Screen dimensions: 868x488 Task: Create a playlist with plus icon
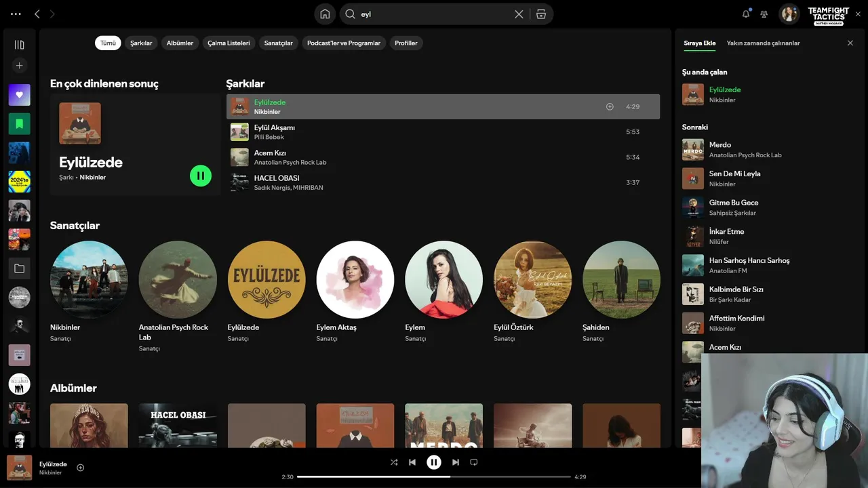pos(19,66)
